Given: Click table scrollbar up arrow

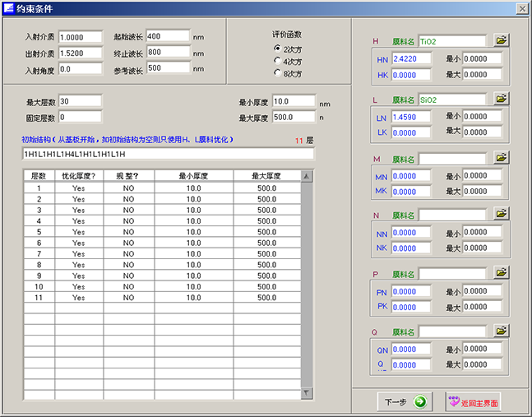Looking at the screenshot, I should (x=307, y=176).
